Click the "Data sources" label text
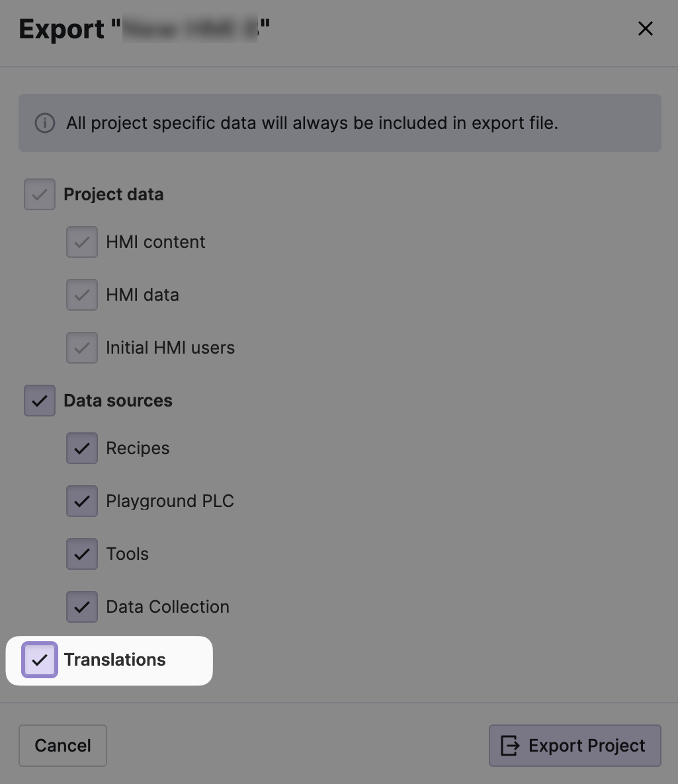This screenshot has width=678, height=784. [118, 401]
